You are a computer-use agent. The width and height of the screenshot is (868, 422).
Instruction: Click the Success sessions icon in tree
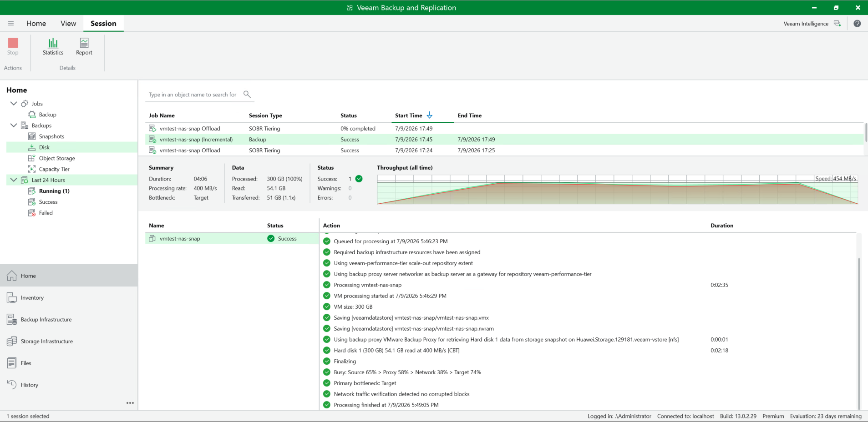coord(32,202)
